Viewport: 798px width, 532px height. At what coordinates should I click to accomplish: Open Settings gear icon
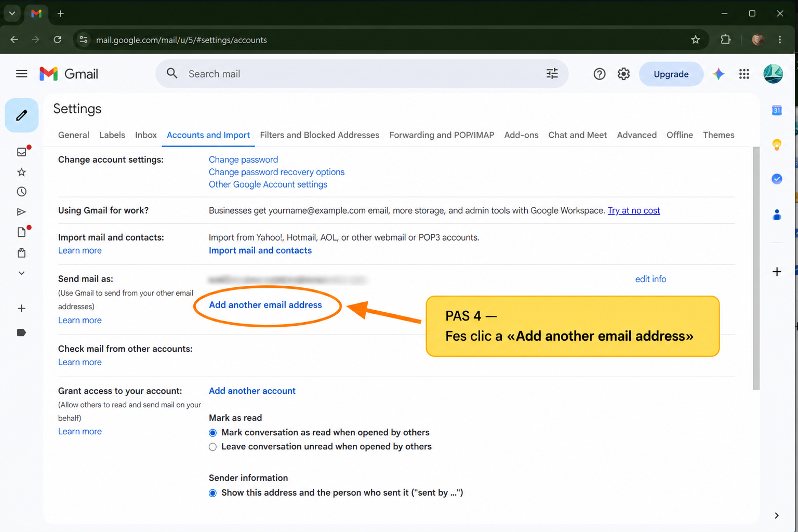pos(623,74)
